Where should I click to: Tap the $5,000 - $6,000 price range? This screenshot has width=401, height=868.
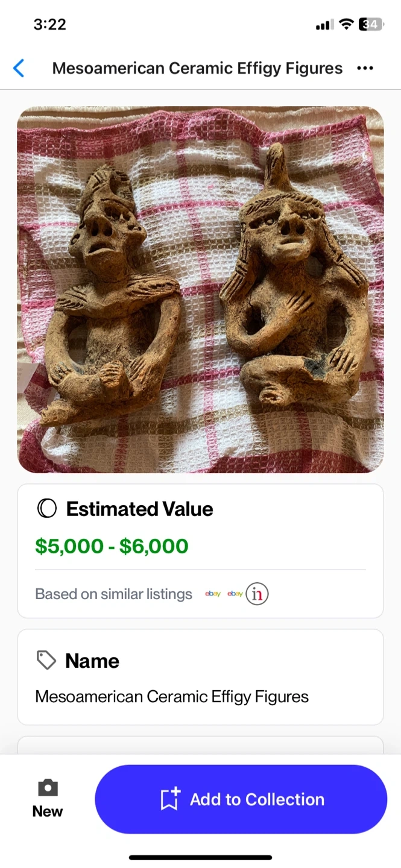(x=112, y=546)
